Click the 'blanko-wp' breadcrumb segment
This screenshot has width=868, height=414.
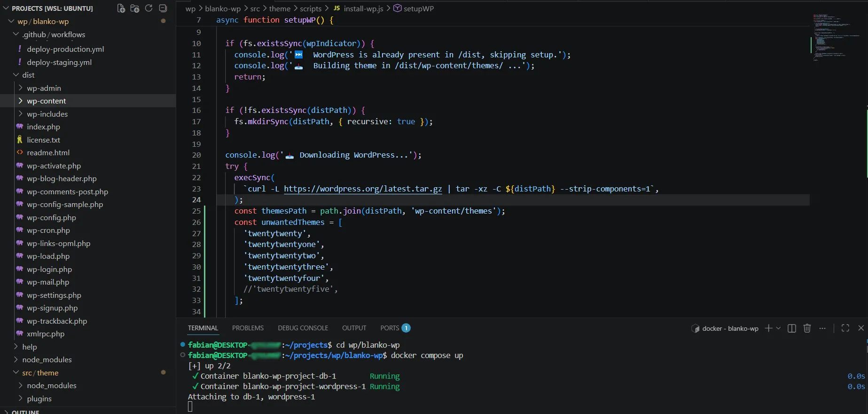pyautogui.click(x=223, y=8)
